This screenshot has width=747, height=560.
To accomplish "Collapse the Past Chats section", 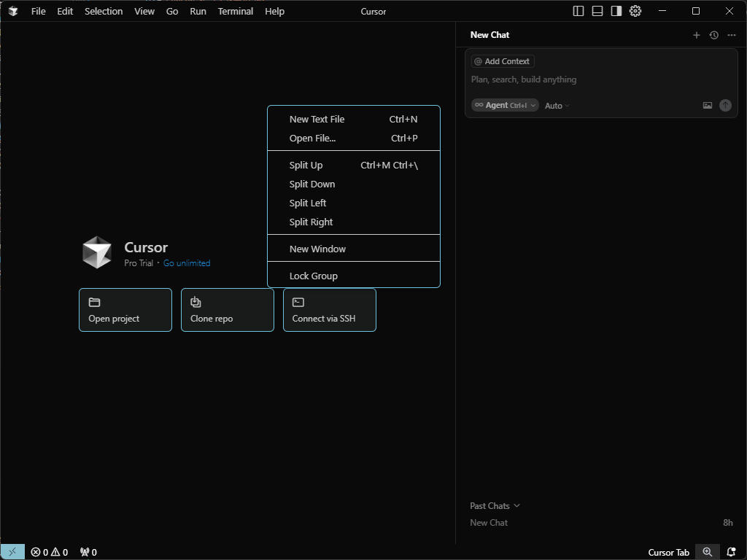I will click(495, 506).
